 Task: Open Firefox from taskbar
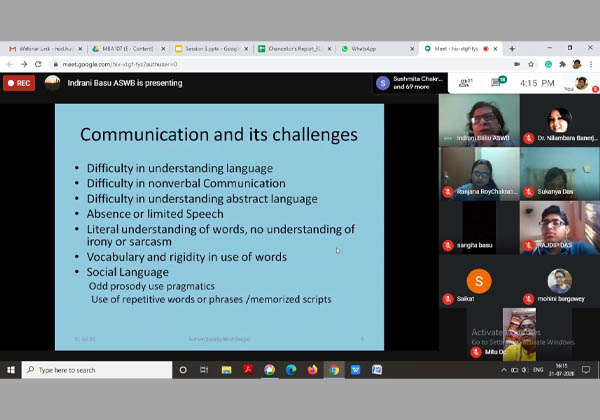point(312,370)
